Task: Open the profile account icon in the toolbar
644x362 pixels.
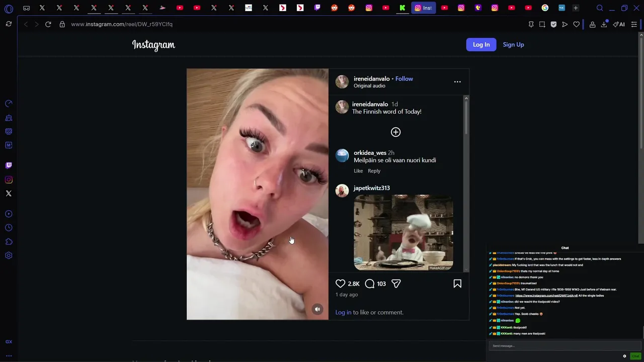Action: [x=593, y=24]
